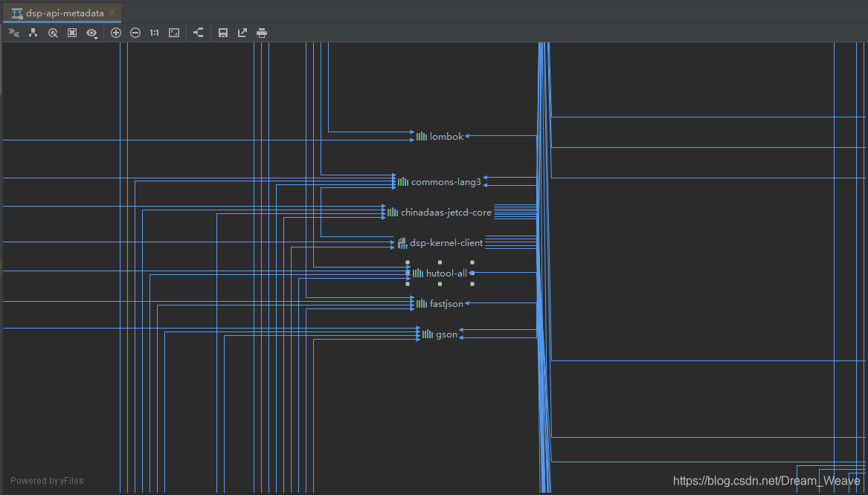868x495 pixels.
Task: Click the dsp-kernel-client Maven module icon
Action: 402,243
